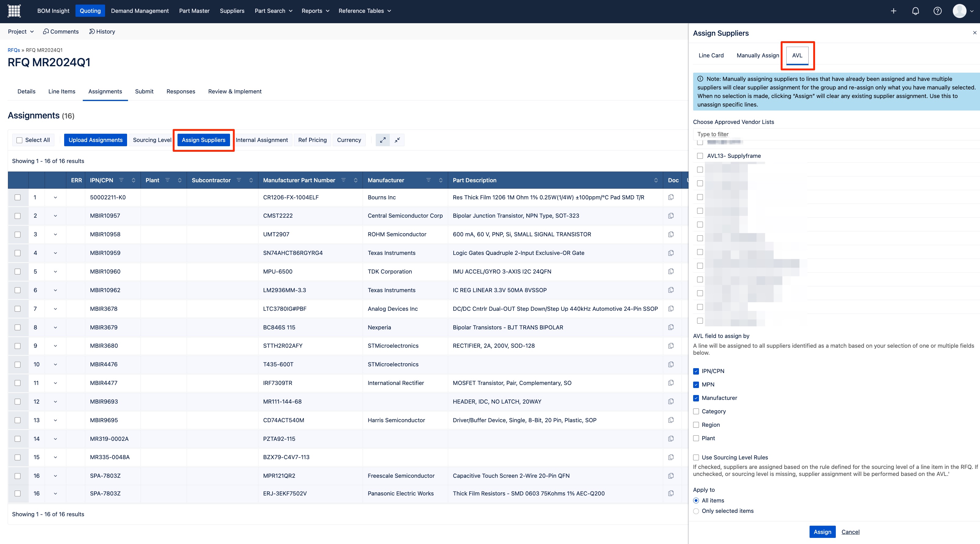Check the row 1 checkbox for 50002211-K0
This screenshot has width=980, height=544.
pyautogui.click(x=17, y=197)
